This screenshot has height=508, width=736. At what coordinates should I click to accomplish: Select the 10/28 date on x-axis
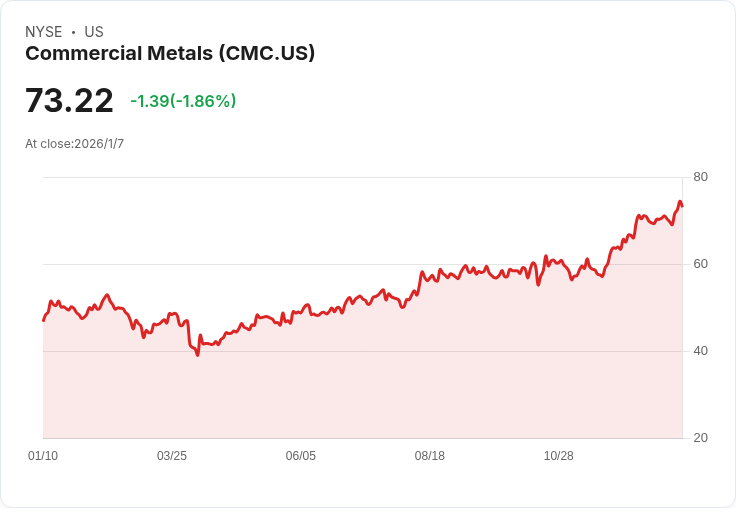coord(559,456)
